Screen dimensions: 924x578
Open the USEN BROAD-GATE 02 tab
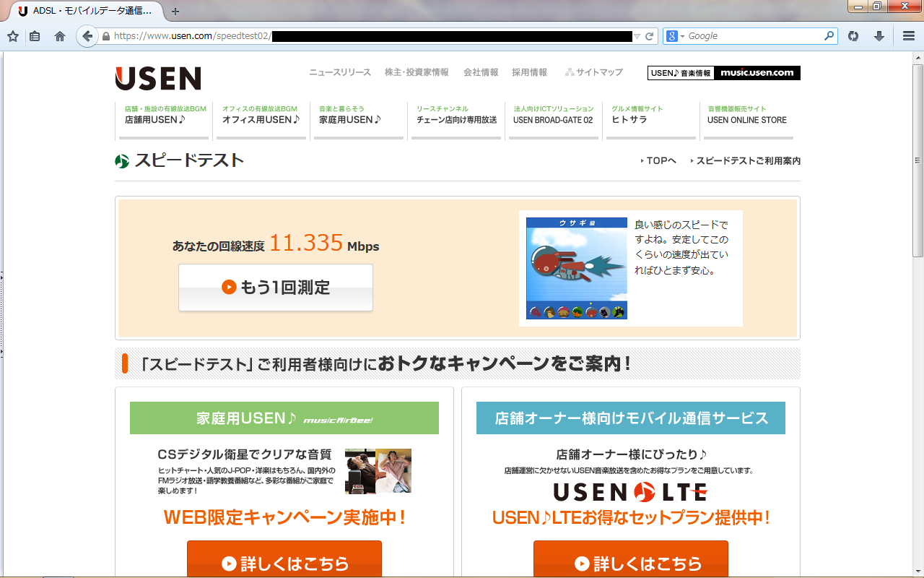click(553, 120)
